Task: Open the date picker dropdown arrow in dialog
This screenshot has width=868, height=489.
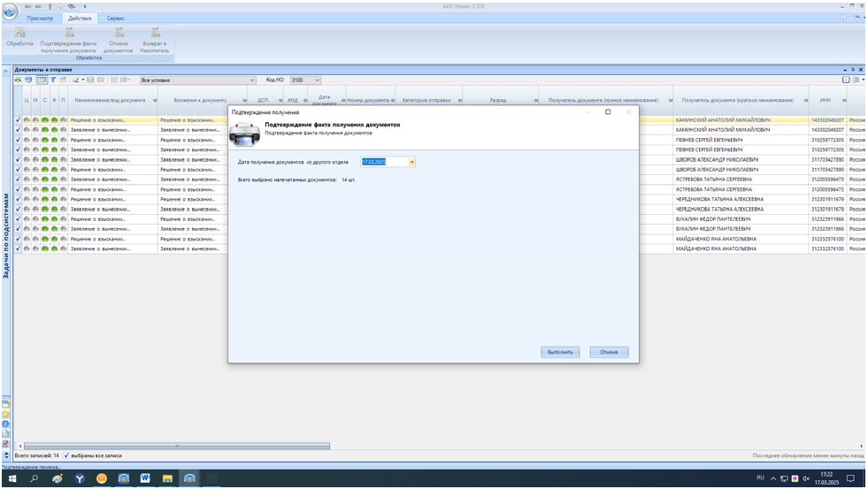Action: click(x=412, y=162)
